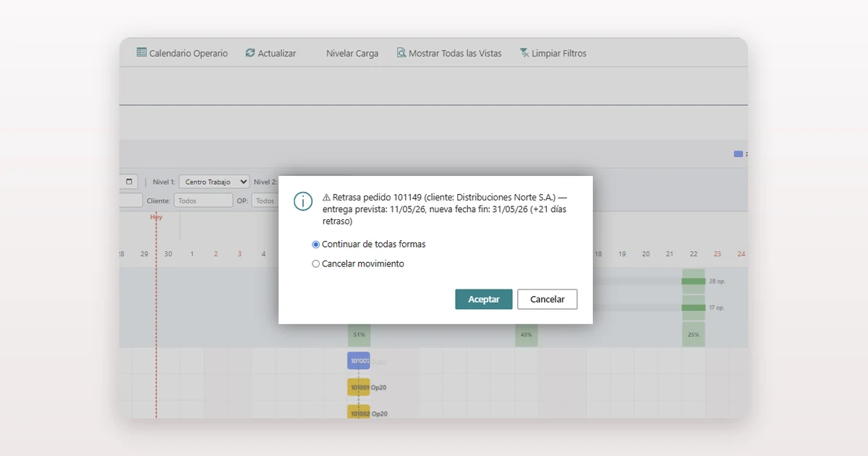Select the blue 101001 operation block
868x456 pixels.
[359, 360]
